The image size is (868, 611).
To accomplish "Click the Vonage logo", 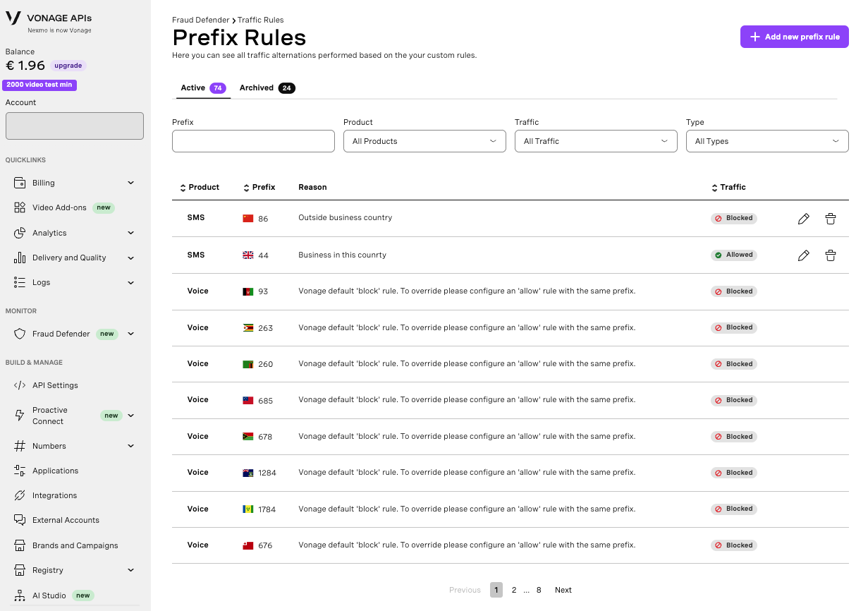I will (x=13, y=18).
